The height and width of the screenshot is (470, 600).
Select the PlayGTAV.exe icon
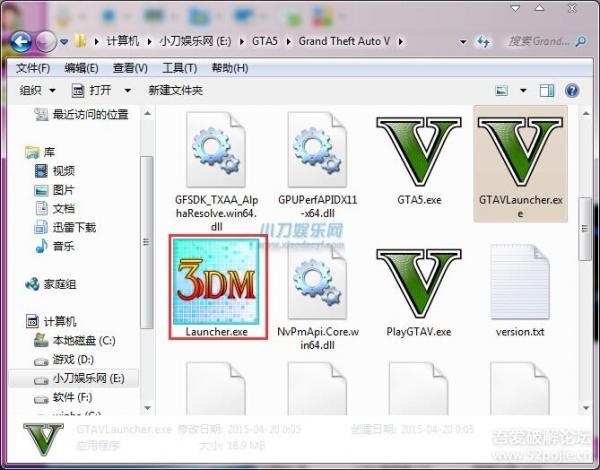point(419,283)
